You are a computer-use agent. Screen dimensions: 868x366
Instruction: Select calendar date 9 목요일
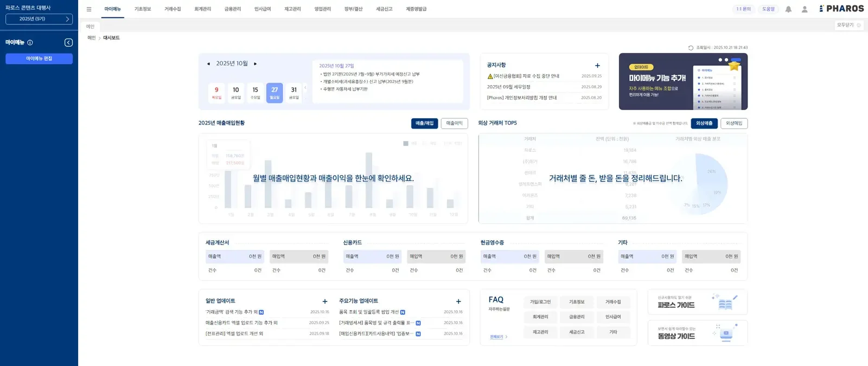(x=216, y=93)
